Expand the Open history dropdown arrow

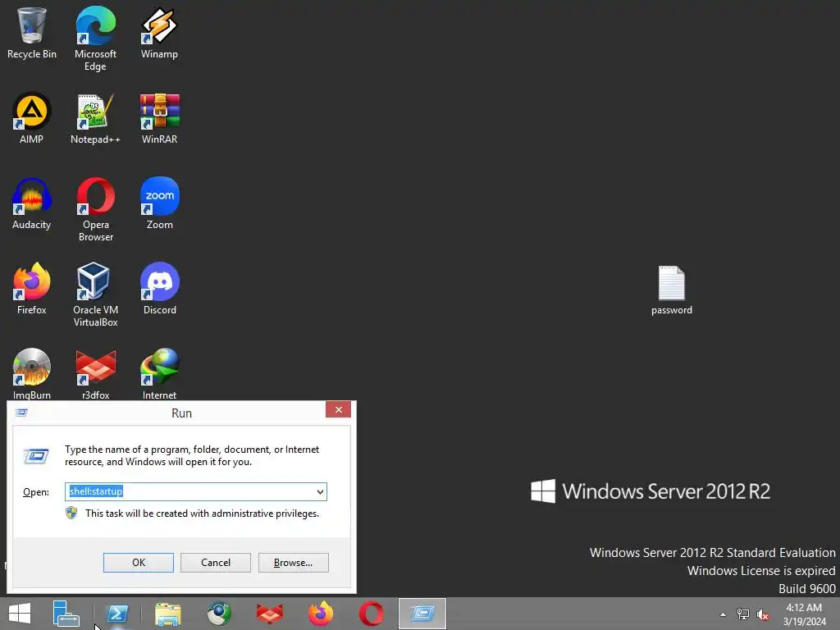[320, 492]
